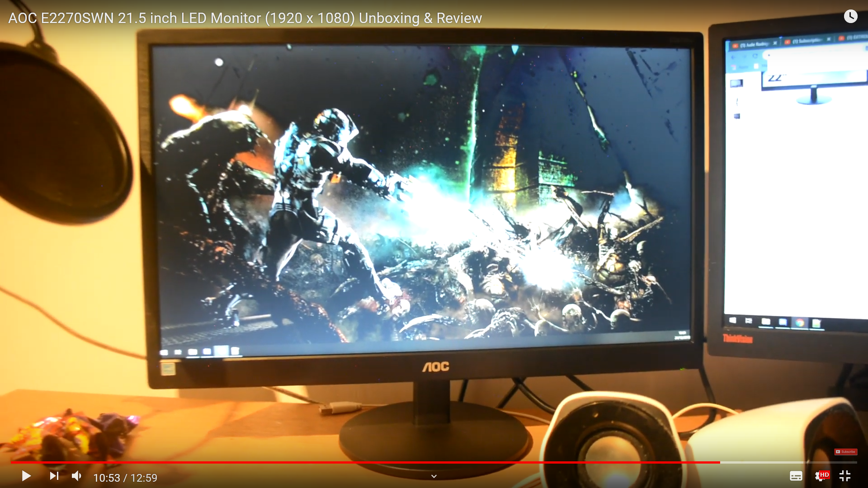This screenshot has height=488, width=868.
Task: Click the red HD quality badge
Action: 825,474
